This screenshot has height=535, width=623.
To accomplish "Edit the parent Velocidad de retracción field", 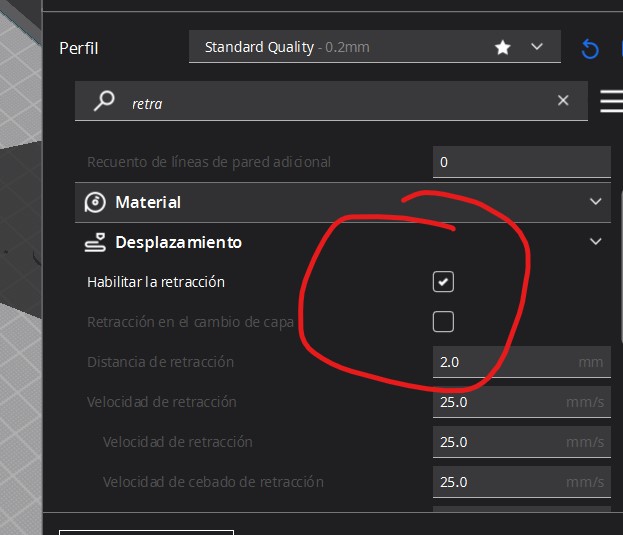I will [x=522, y=402].
